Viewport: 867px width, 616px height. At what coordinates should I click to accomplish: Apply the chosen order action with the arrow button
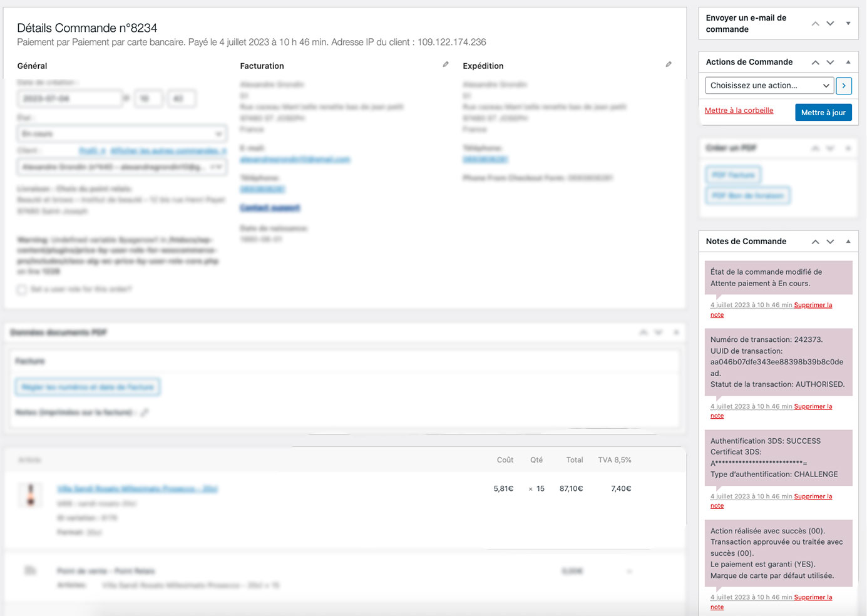tap(844, 86)
